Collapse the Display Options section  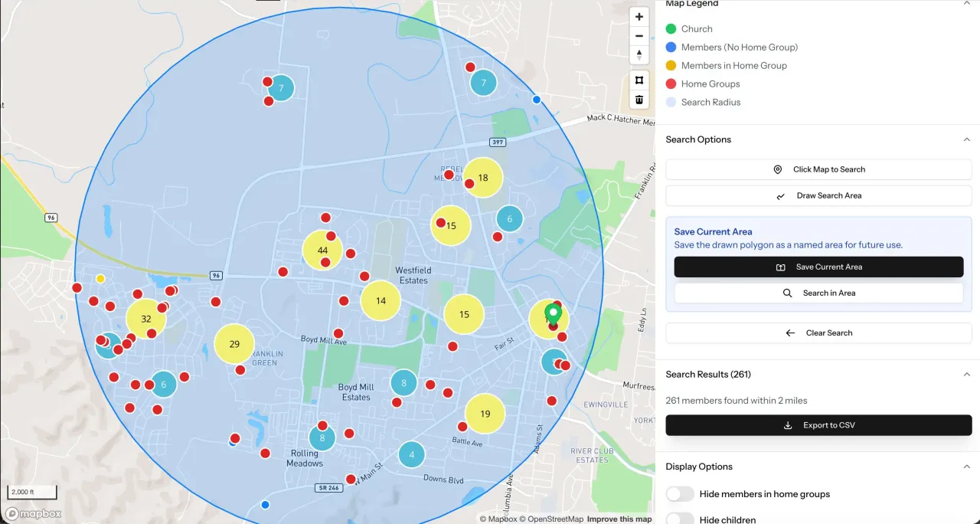click(966, 467)
